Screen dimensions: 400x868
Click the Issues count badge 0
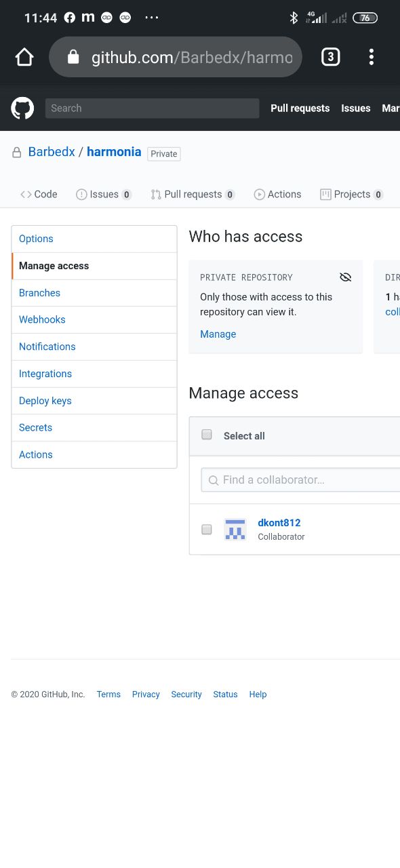[x=127, y=195]
